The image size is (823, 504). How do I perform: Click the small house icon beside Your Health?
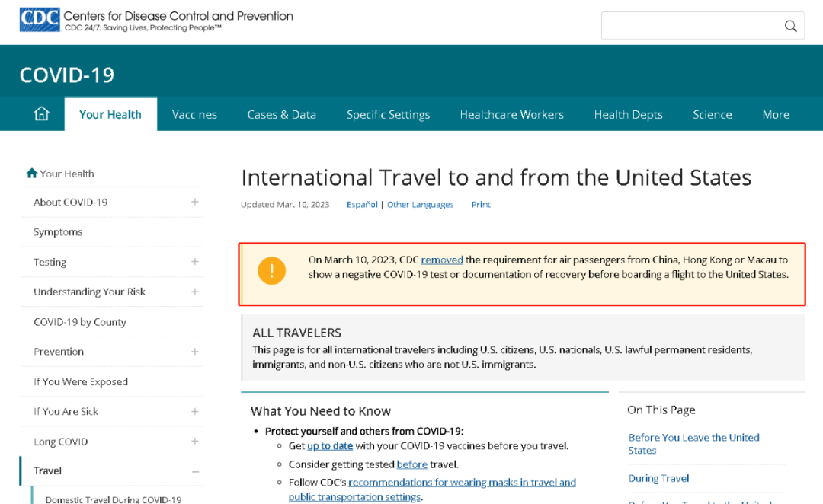[x=31, y=174]
